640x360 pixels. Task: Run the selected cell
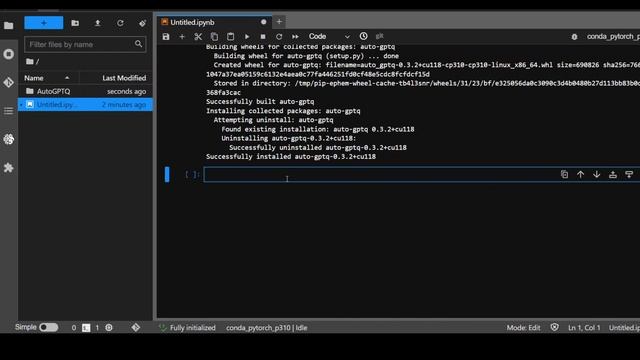[247, 37]
